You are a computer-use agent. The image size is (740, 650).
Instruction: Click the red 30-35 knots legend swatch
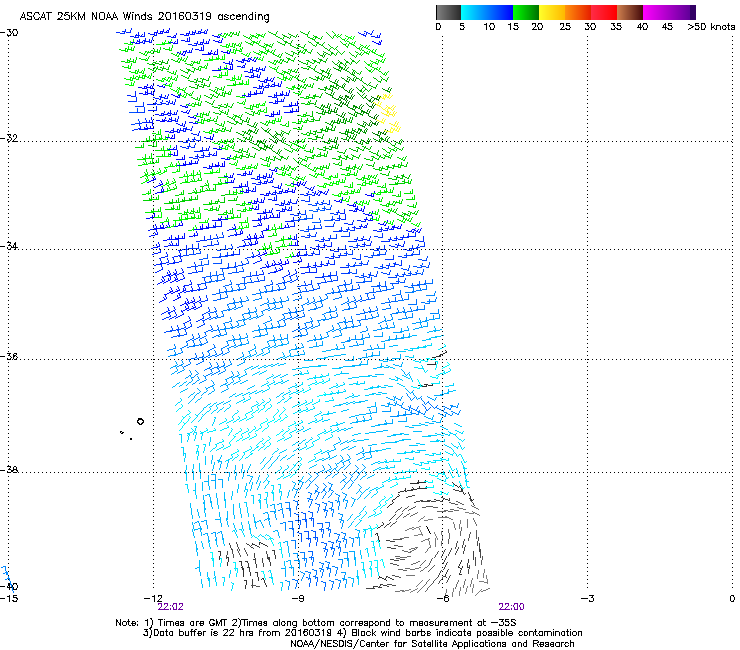tap(604, 12)
